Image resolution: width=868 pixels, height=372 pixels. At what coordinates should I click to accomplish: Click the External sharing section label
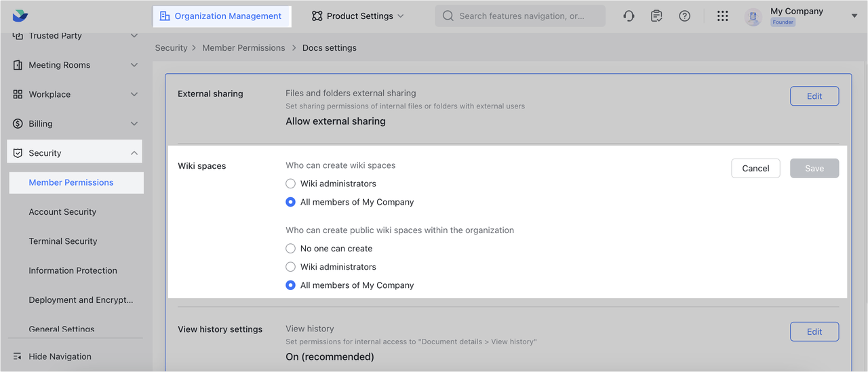click(x=210, y=94)
